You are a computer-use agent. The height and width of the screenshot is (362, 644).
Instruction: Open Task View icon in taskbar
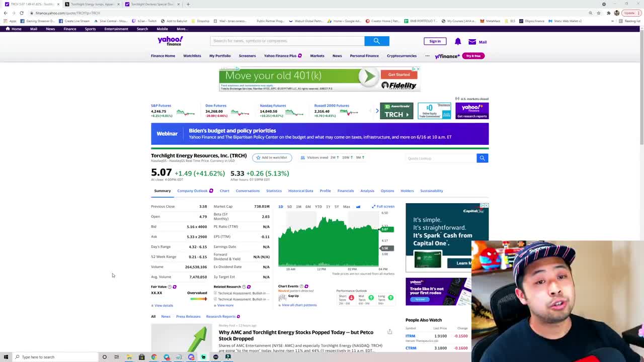[x=117, y=357]
